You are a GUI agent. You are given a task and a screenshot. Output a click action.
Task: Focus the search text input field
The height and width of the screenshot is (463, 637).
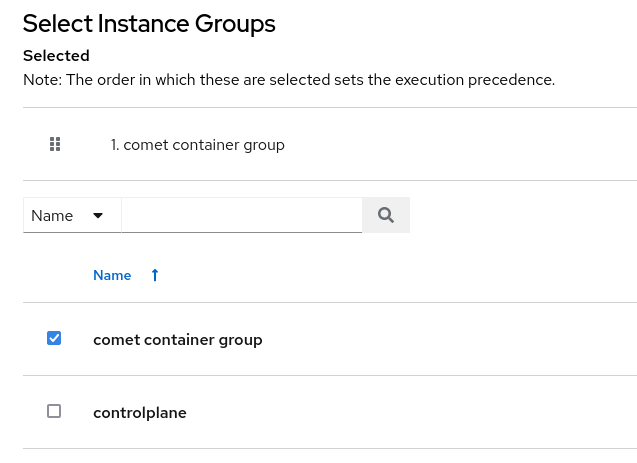(x=241, y=215)
